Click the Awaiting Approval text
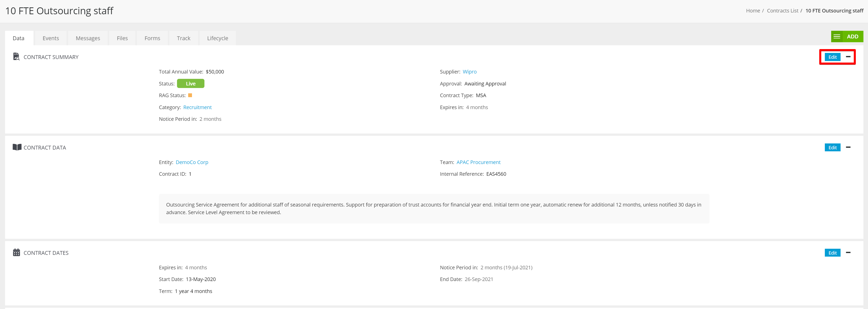868x309 pixels. pyautogui.click(x=485, y=84)
